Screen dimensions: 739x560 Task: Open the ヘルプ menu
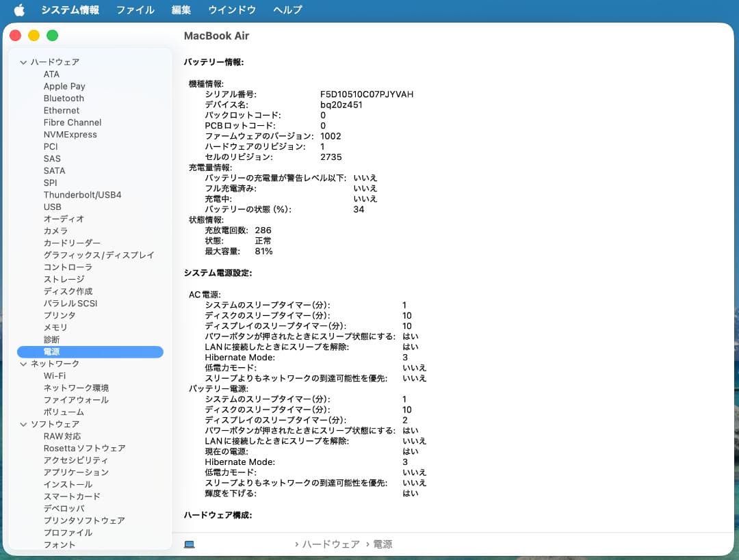(287, 10)
